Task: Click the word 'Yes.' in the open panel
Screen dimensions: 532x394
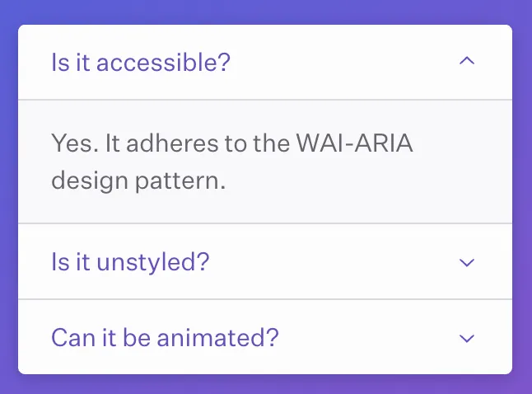Action: point(68,143)
